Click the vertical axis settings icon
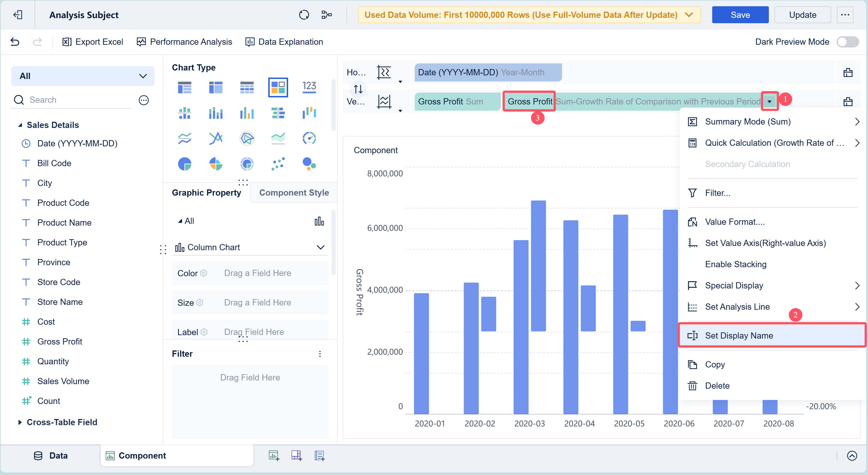The image size is (868, 475). click(x=384, y=101)
